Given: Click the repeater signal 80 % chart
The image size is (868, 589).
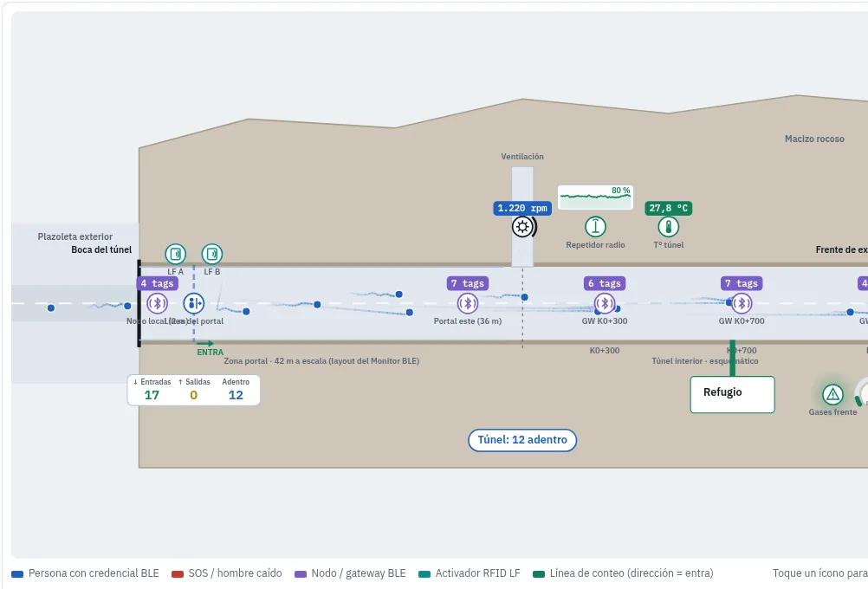Looking at the screenshot, I should (596, 197).
